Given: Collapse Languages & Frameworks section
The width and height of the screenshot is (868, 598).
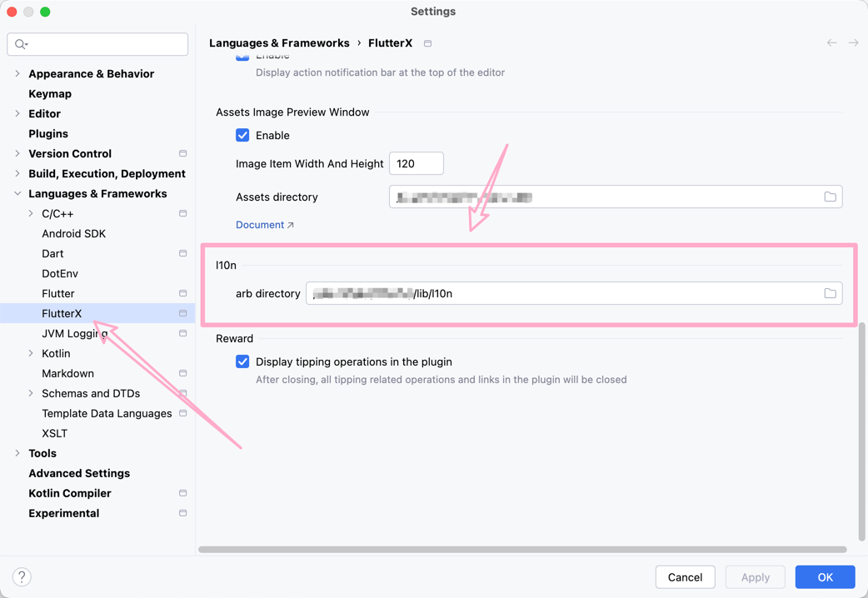Looking at the screenshot, I should click(x=17, y=193).
